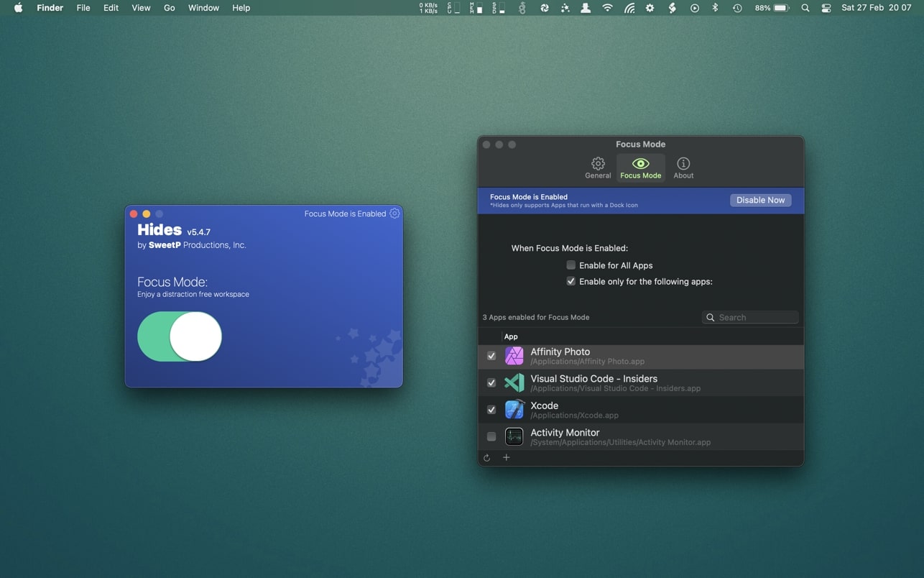Click the Disable Now button
The image size is (924, 578).
760,200
